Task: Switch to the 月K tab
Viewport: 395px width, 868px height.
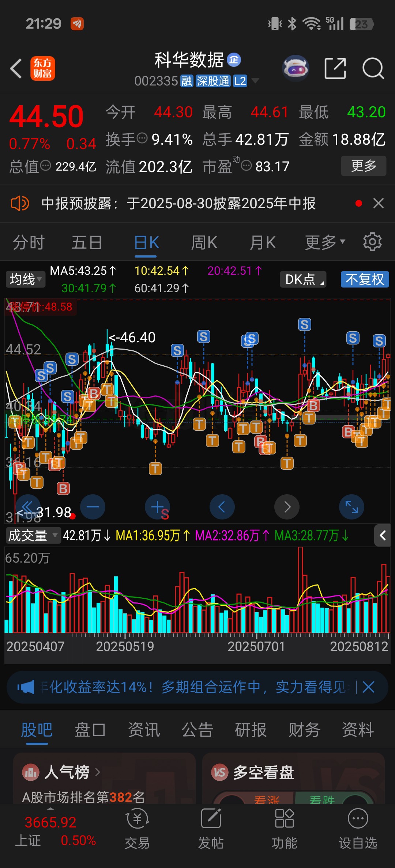Action: (x=262, y=242)
